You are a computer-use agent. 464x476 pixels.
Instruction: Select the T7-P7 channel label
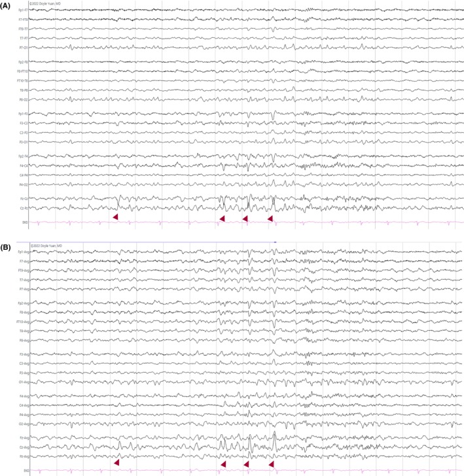[24, 38]
